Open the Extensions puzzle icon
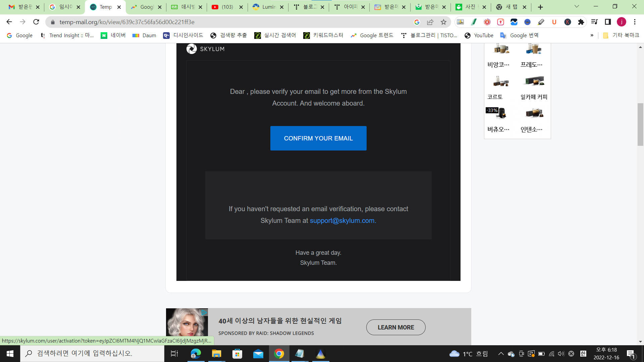 pyautogui.click(x=581, y=22)
